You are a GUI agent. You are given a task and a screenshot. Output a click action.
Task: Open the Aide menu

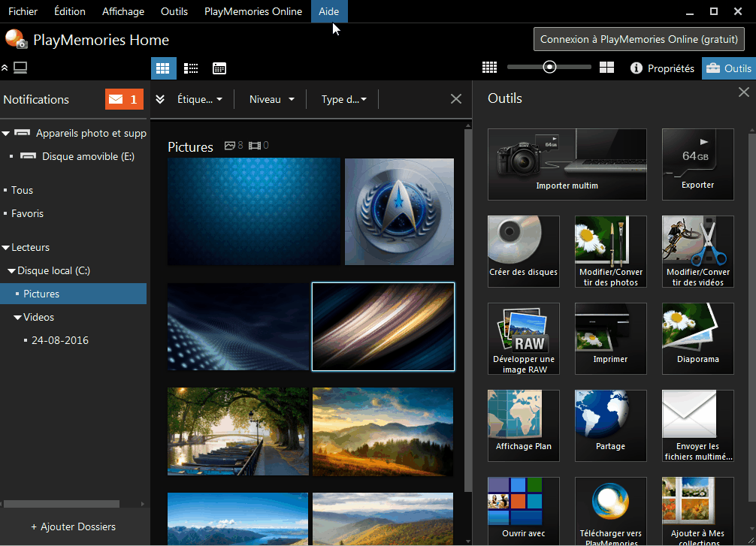[x=329, y=11]
